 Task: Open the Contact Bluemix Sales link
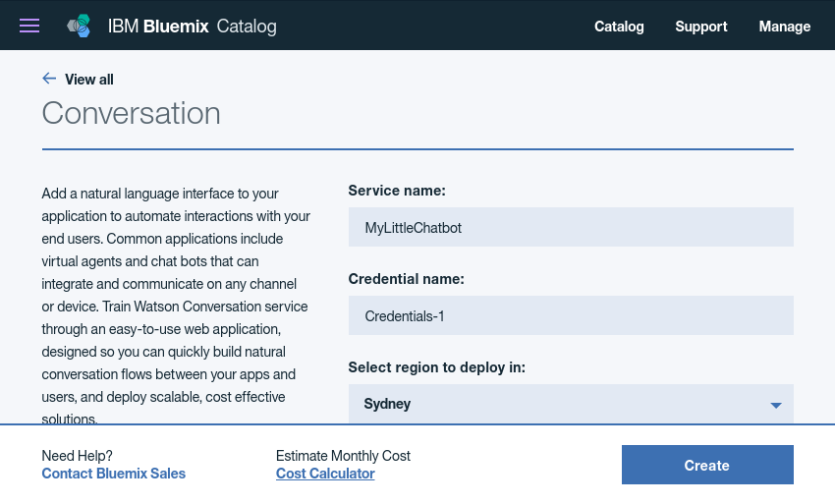click(113, 474)
